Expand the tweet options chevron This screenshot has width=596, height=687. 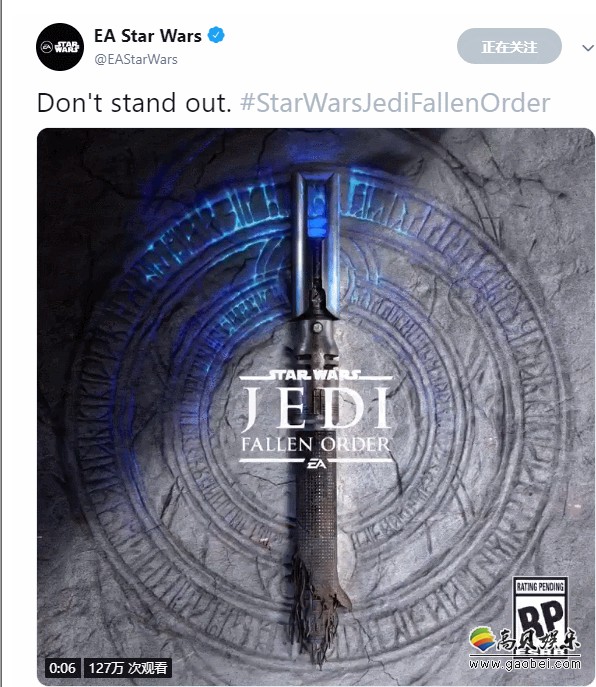coord(588,47)
